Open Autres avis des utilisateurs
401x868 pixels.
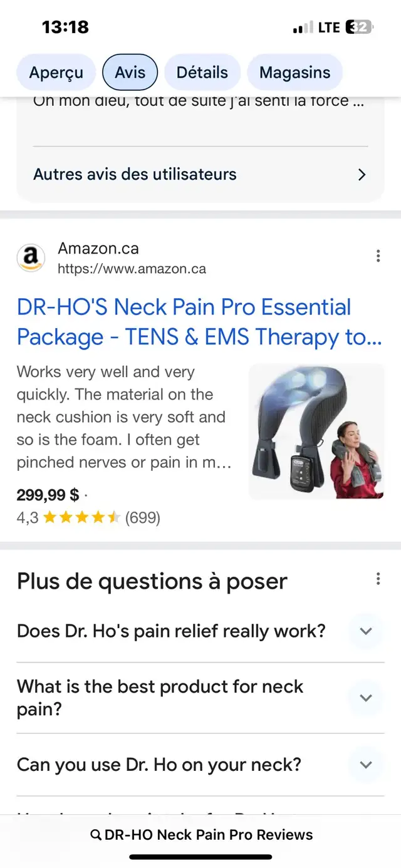pyautogui.click(x=200, y=175)
